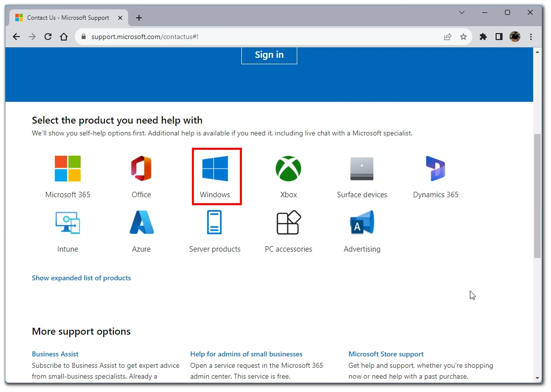Select the PC accessories icon
The height and width of the screenshot is (392, 551).
coord(288,222)
